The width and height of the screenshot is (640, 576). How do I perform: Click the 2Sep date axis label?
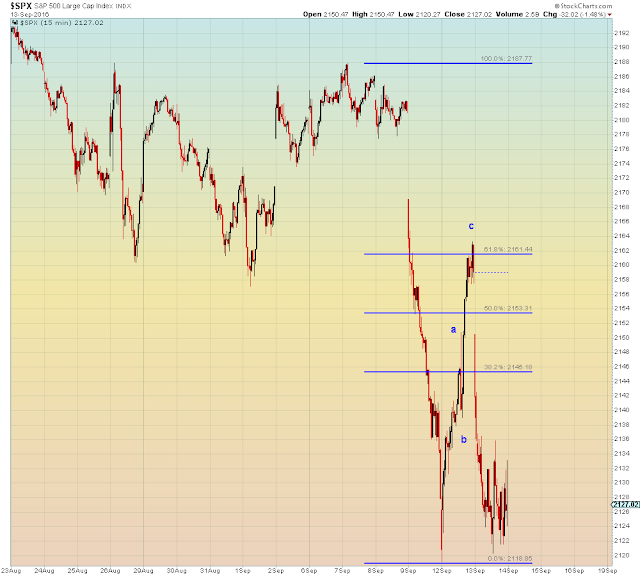(276, 571)
